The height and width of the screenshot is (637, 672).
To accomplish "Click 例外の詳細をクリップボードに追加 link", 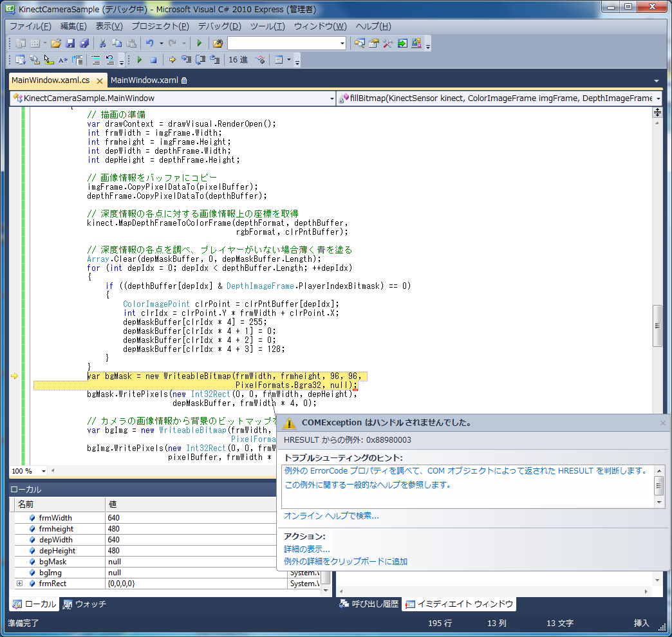I will [346, 561].
